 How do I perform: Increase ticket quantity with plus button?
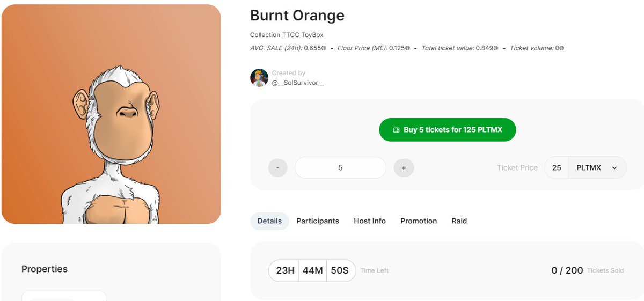point(404,168)
